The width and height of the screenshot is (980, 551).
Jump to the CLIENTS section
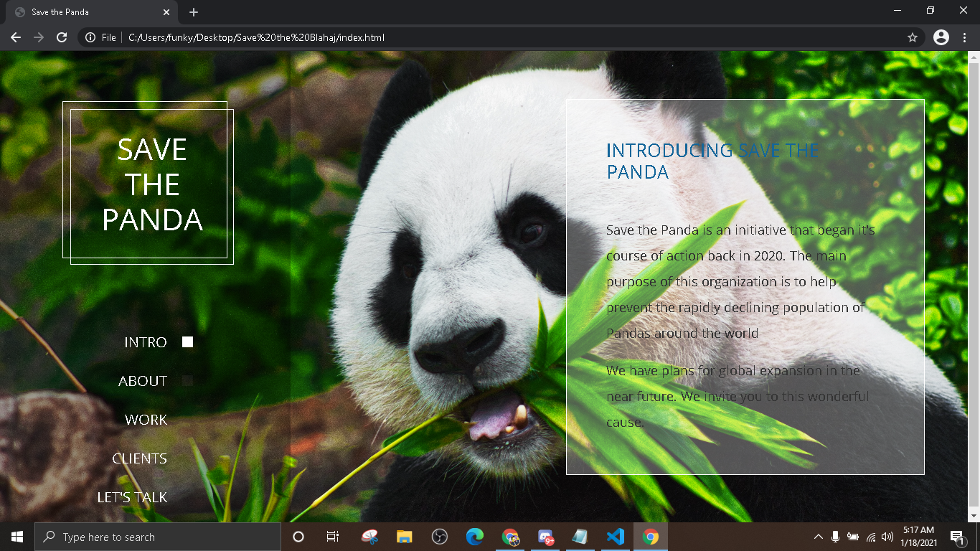click(140, 458)
